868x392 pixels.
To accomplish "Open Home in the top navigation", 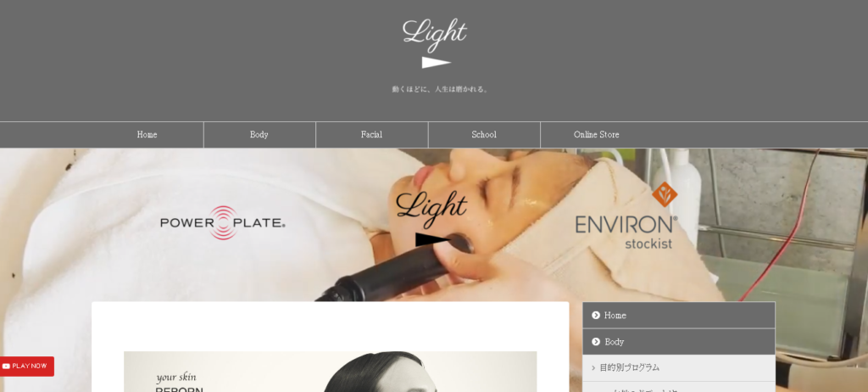I will click(147, 135).
